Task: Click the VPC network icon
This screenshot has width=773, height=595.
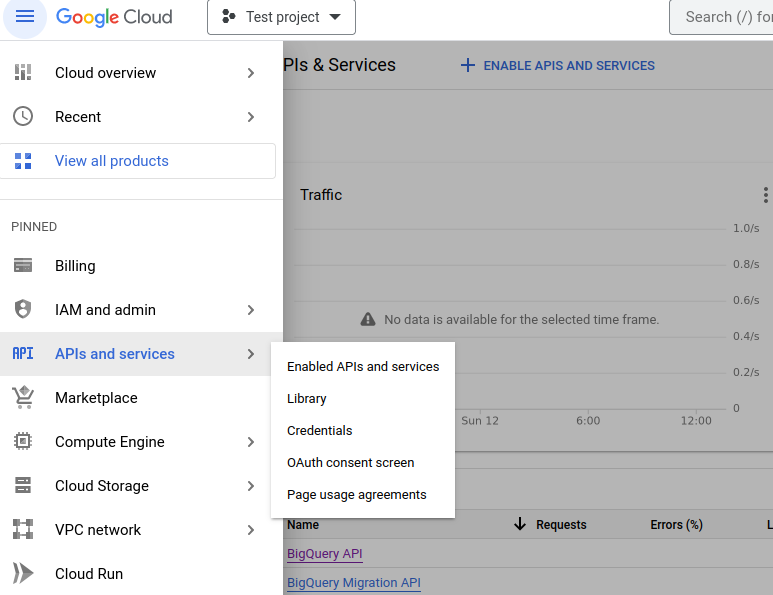Action: coord(23,529)
